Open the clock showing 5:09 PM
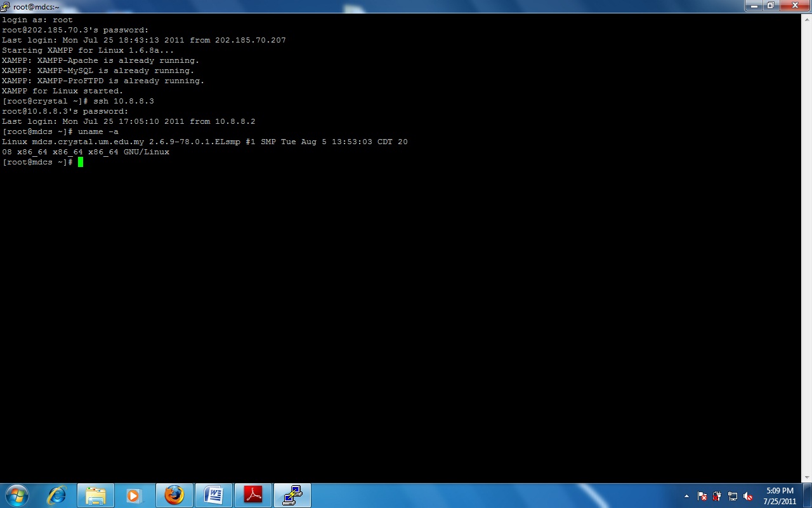The height and width of the screenshot is (508, 812). pyautogui.click(x=780, y=495)
